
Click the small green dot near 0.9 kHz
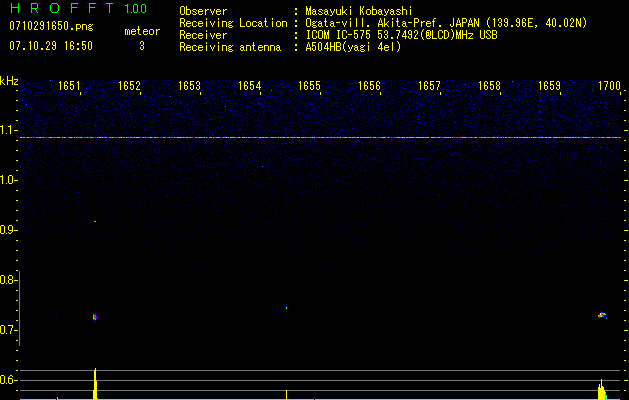(x=95, y=221)
